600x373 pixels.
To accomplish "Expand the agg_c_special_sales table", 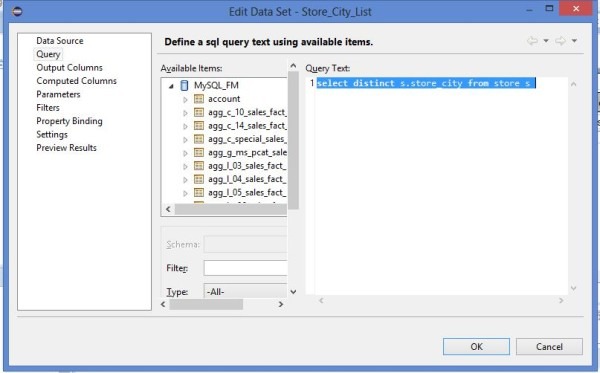I will [185, 140].
